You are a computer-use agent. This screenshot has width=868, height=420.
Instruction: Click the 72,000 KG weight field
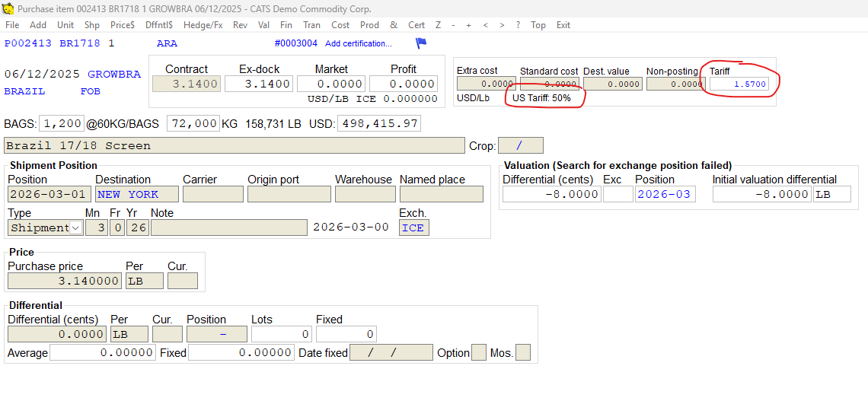click(x=193, y=123)
